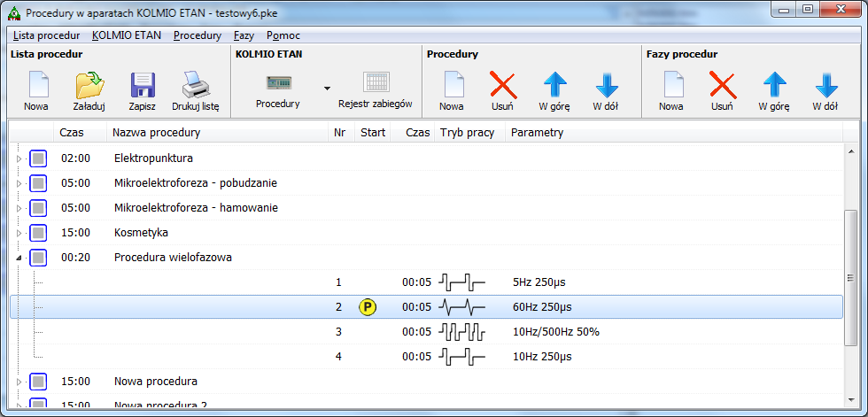The width and height of the screenshot is (868, 417).
Task: Click the Start column header
Action: pyautogui.click(x=373, y=133)
